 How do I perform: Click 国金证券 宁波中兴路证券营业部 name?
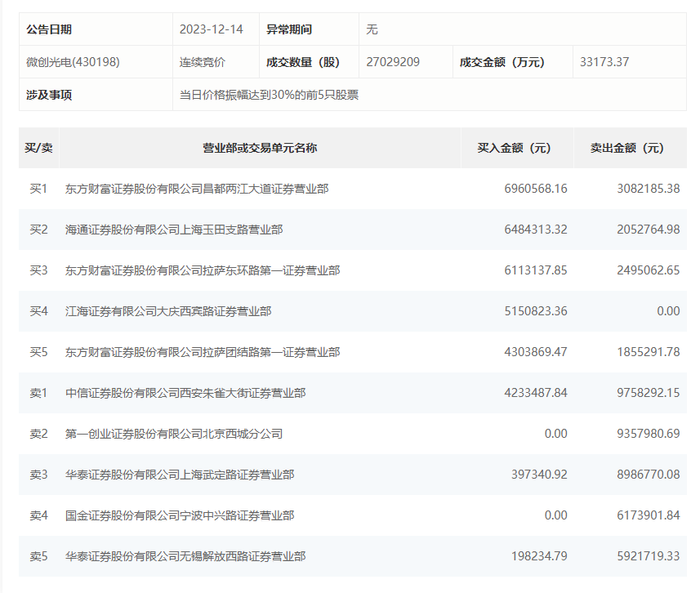[180, 516]
